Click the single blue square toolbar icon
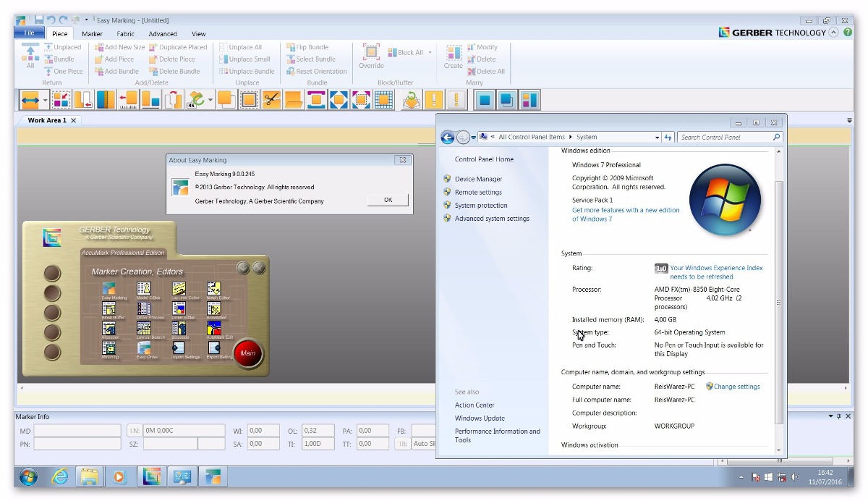Viewport: 868px width, 501px height. click(x=484, y=99)
